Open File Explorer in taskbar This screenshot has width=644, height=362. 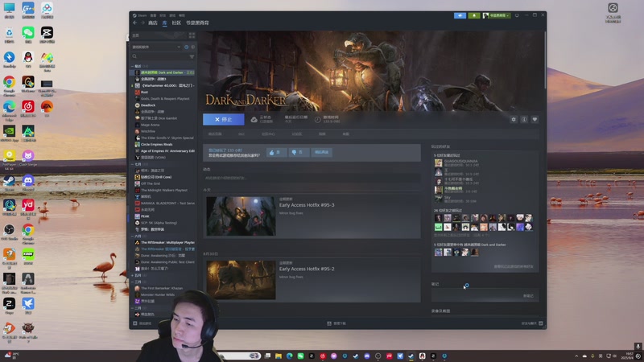[279, 356]
